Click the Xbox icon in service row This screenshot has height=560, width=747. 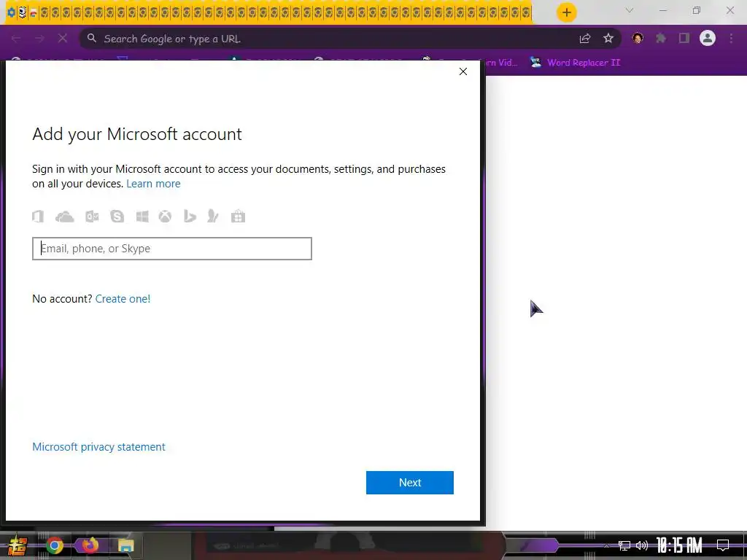point(166,217)
